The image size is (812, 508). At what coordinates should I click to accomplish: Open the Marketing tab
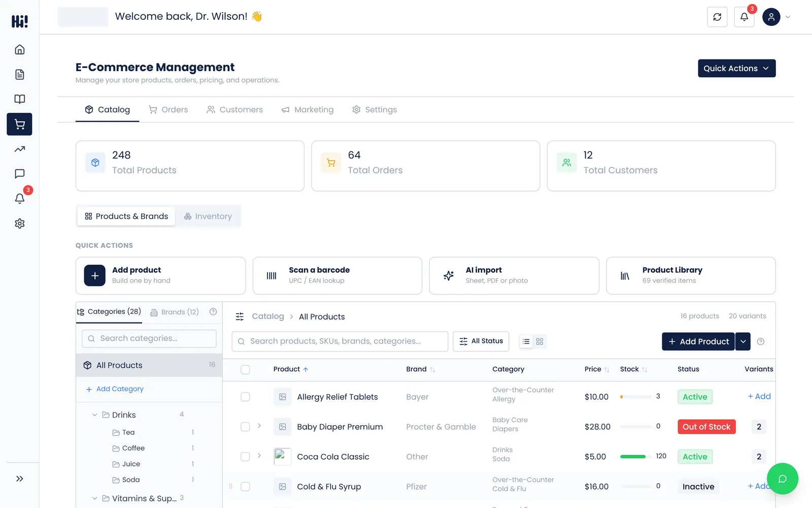[x=308, y=110]
